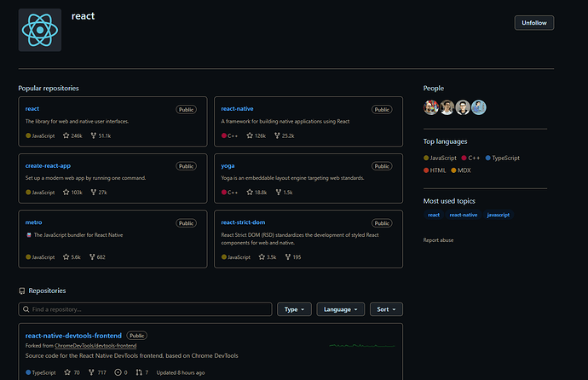Click fork count 51.1k on react repo
Image resolution: width=588 pixels, height=380 pixels.
(x=101, y=135)
